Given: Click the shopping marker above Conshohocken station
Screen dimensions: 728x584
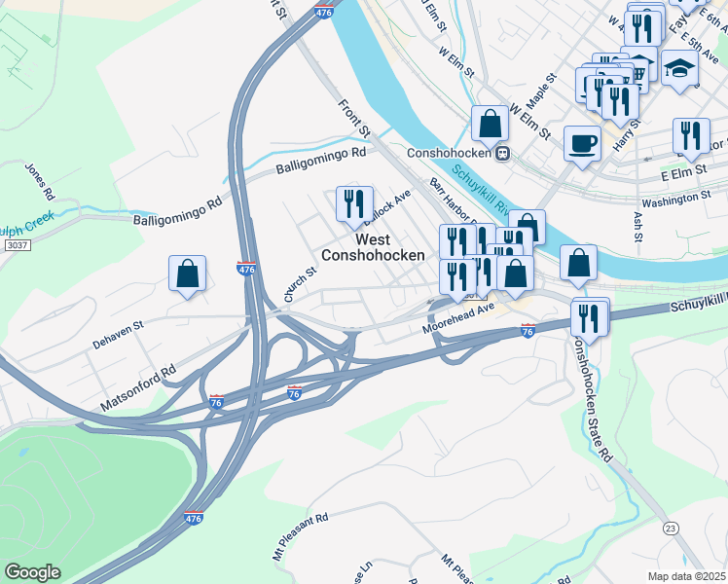Looking at the screenshot, I should coord(490,126).
